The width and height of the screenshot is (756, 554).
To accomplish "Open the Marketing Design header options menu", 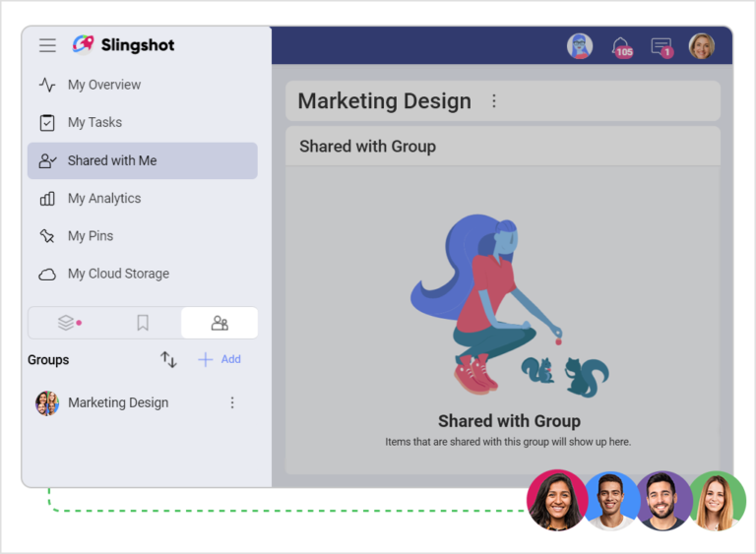I will click(494, 100).
